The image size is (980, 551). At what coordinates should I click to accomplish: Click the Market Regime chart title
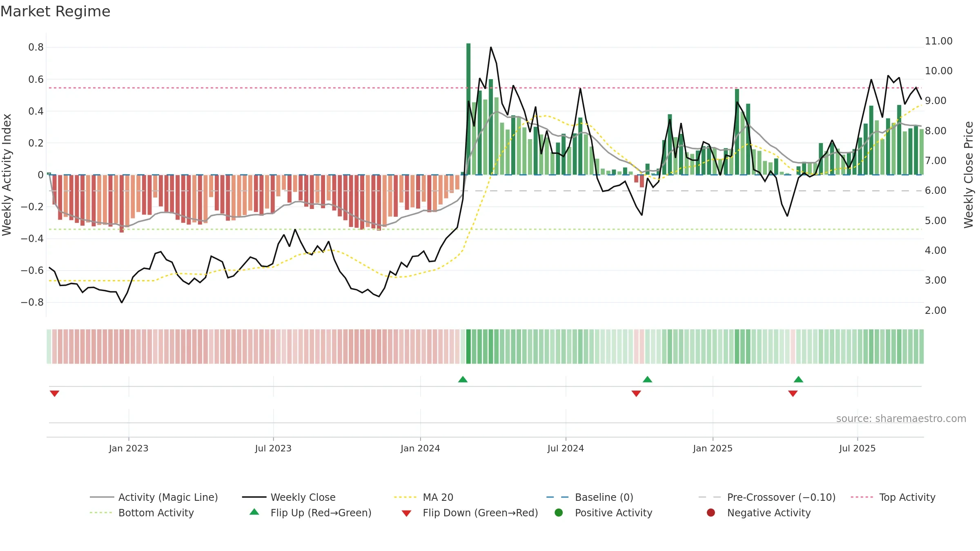[55, 11]
